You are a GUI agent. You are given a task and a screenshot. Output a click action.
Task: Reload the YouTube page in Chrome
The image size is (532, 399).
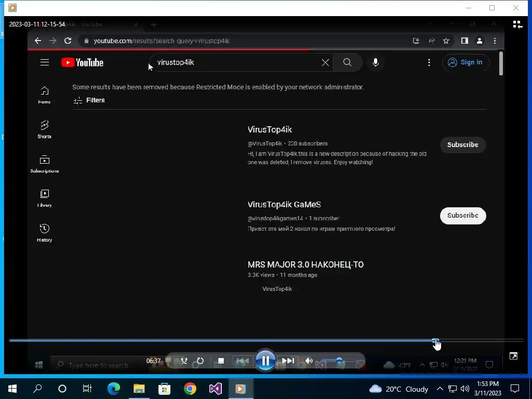tap(68, 41)
